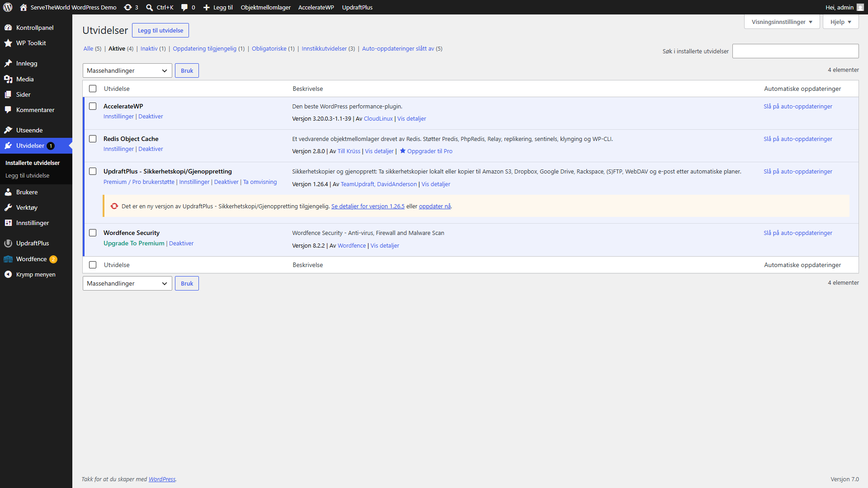The width and height of the screenshot is (868, 488).
Task: Click the plus icon for Legg til
Action: [x=207, y=7]
